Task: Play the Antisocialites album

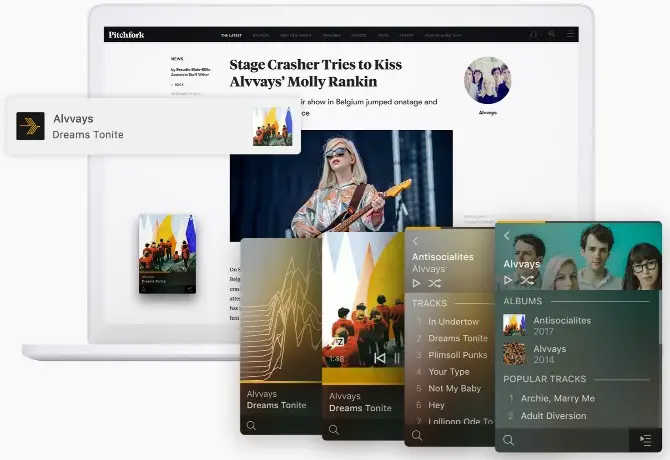Action: pyautogui.click(x=416, y=283)
